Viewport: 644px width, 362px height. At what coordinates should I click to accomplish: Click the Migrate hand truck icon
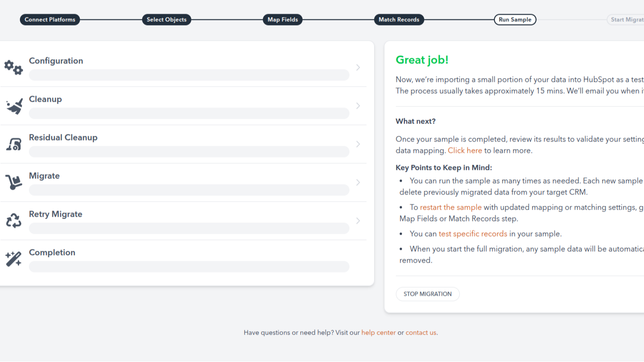point(14,182)
